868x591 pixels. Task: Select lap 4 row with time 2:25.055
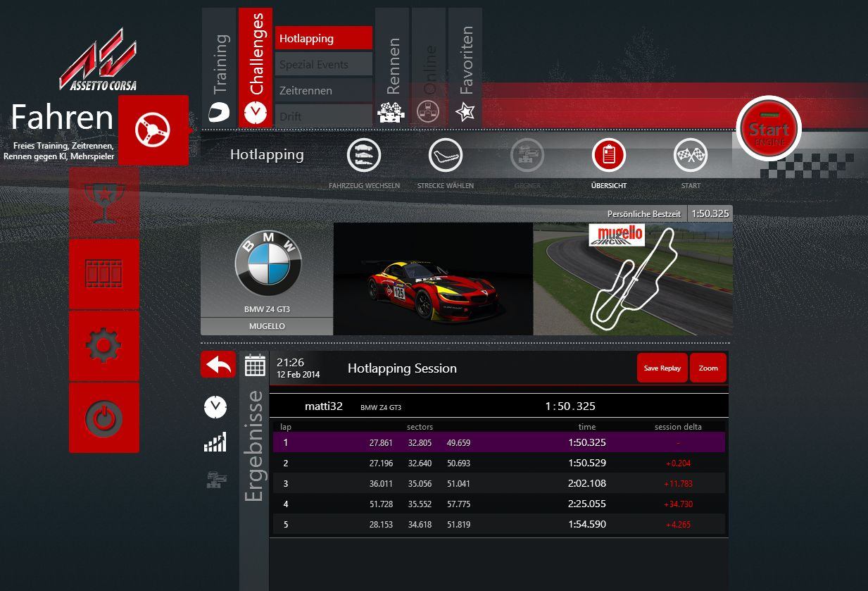coord(498,504)
